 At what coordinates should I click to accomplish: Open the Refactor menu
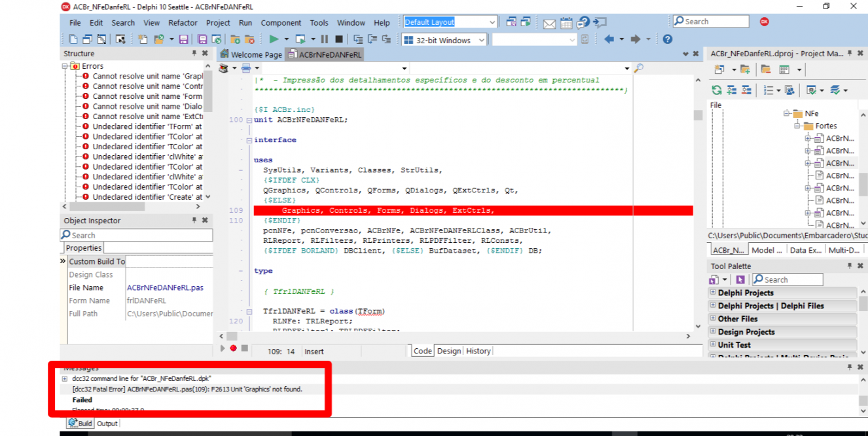tap(183, 23)
